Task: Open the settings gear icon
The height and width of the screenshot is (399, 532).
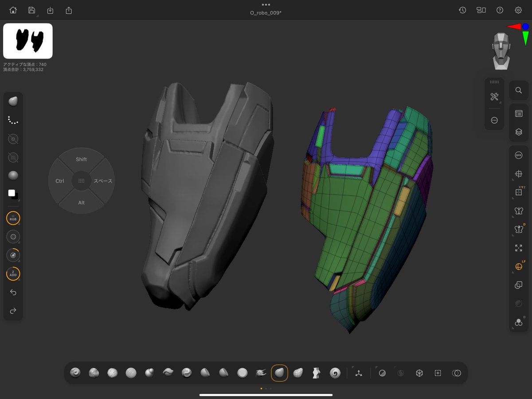Action: (518, 10)
